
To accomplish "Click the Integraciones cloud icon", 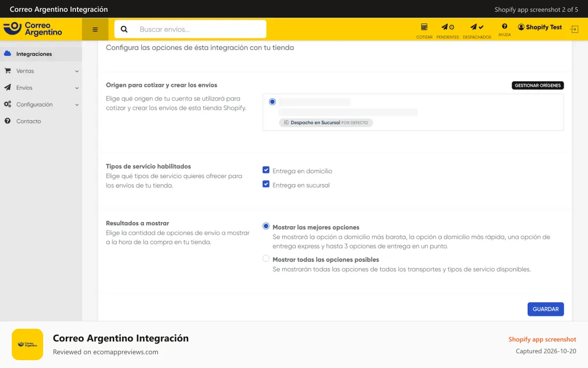I will pos(7,54).
